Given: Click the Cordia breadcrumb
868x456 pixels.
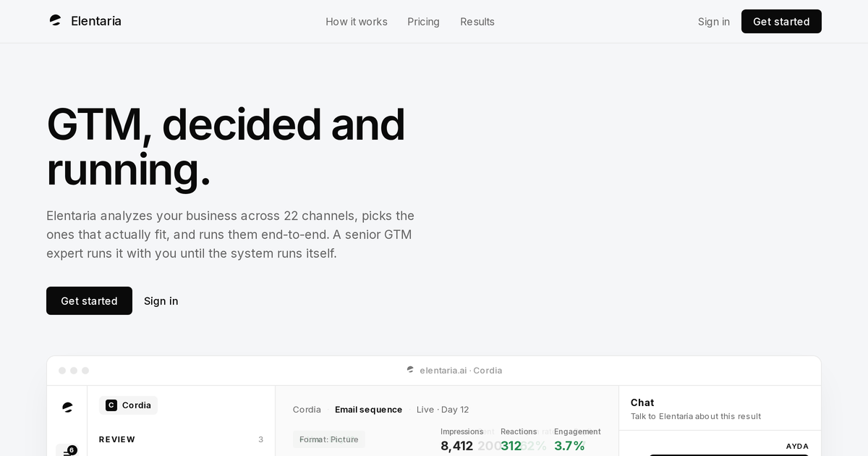Looking at the screenshot, I should pos(307,410).
